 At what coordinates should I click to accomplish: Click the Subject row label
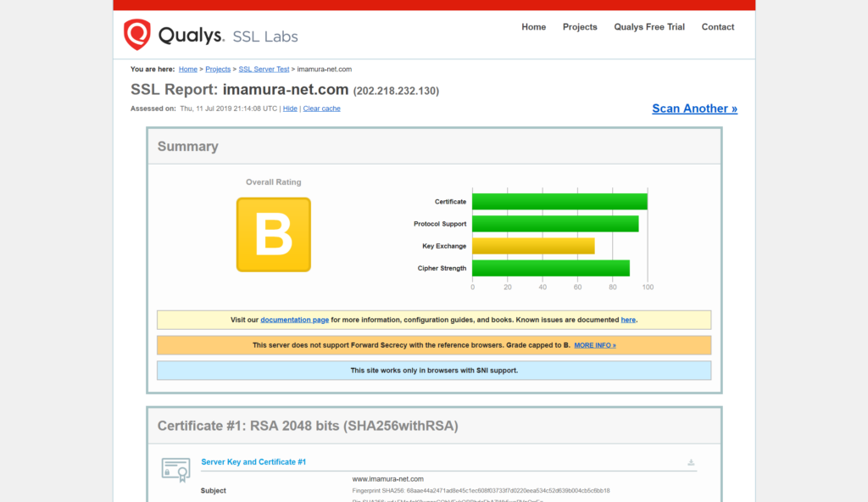[213, 490]
